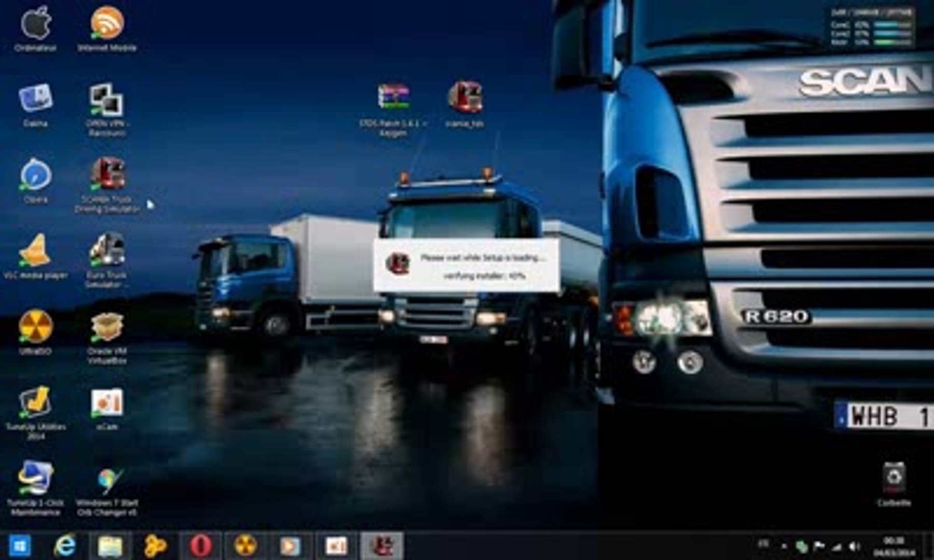Open the TuneUp Utilities 2014 shortcut
934x560 pixels.
[x=35, y=413]
